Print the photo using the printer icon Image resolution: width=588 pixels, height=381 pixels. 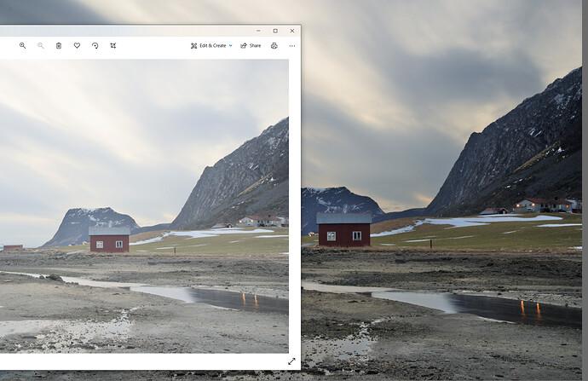tap(274, 46)
